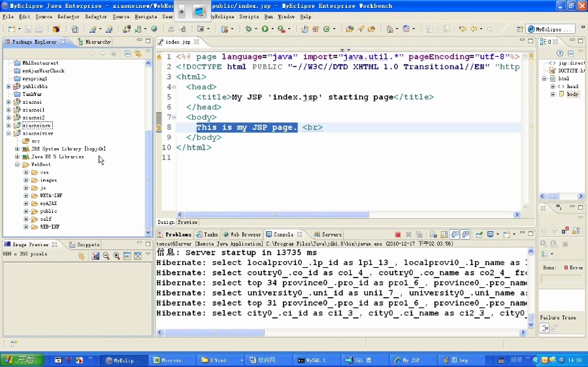Open the Run button dropdown arrow
588x367 pixels.
[x=272, y=29]
